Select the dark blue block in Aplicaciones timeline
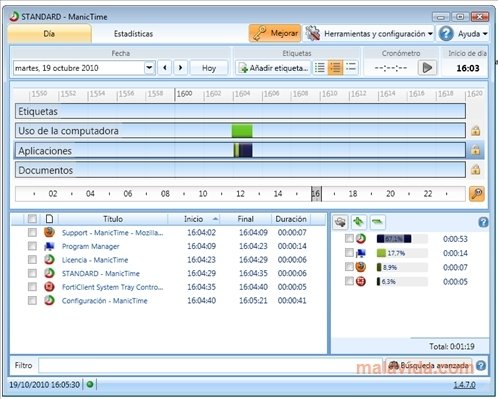This screenshot has width=498, height=399. [246, 150]
